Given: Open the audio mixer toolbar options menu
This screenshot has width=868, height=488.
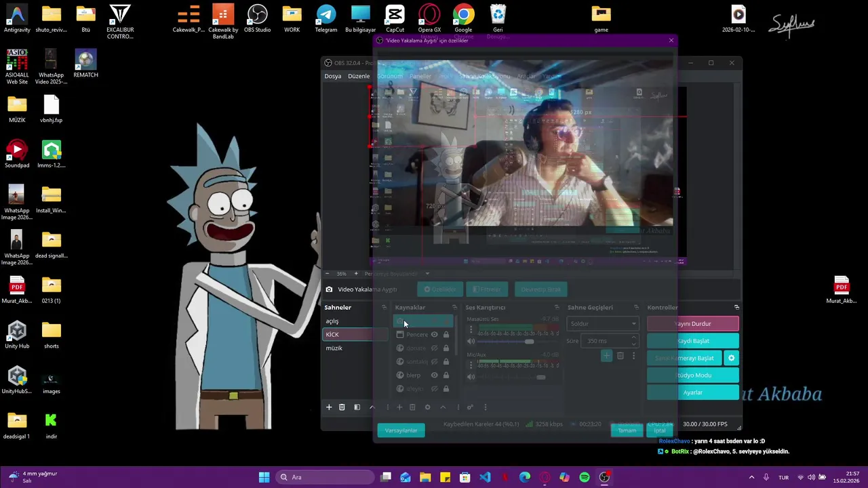Looking at the screenshot, I should pyautogui.click(x=485, y=407).
